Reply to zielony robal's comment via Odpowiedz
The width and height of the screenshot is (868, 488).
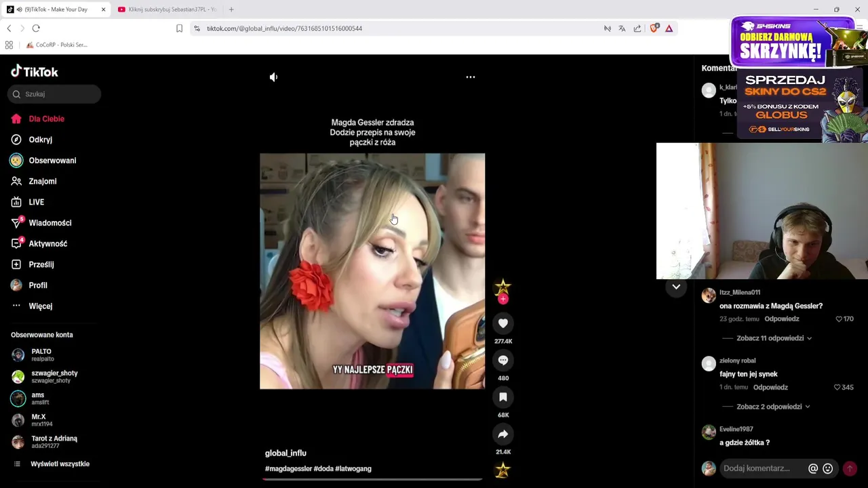(x=770, y=388)
